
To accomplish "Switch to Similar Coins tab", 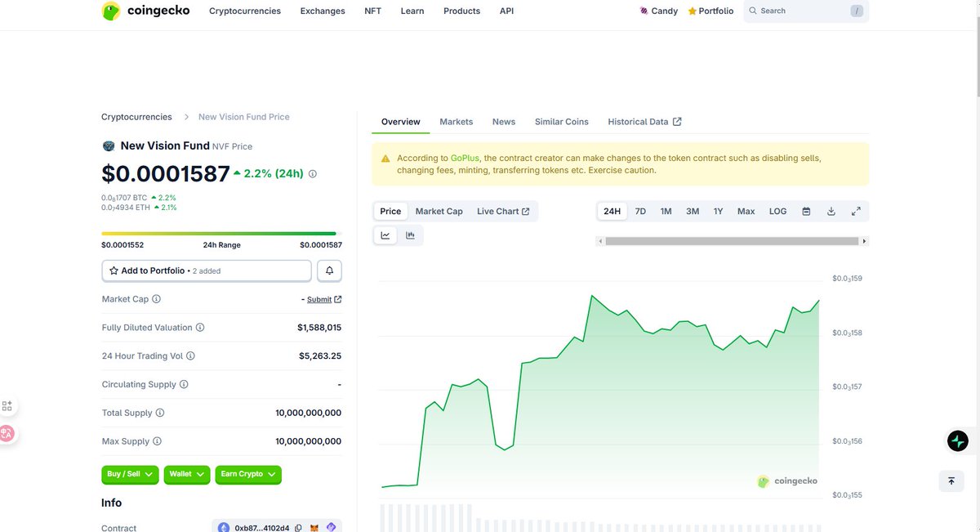I will coord(561,122).
